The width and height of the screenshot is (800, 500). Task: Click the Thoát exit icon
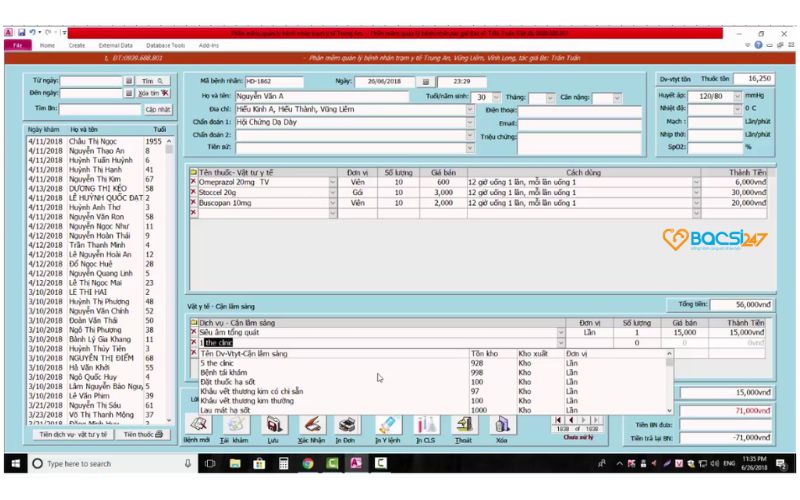pyautogui.click(x=464, y=424)
